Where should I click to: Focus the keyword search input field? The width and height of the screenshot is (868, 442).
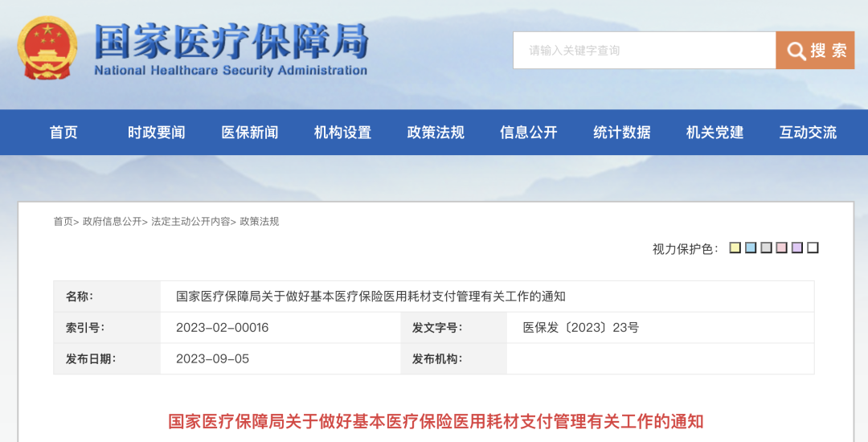pyautogui.click(x=645, y=51)
